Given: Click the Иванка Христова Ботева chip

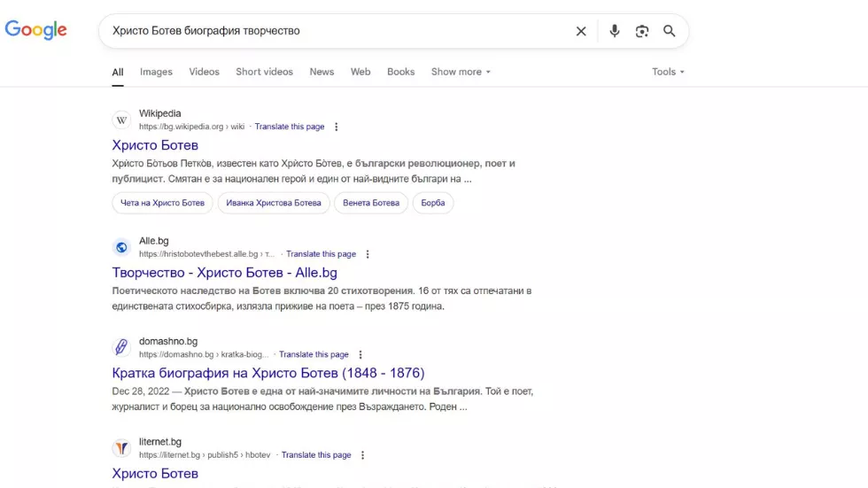Looking at the screenshot, I should click(274, 203).
